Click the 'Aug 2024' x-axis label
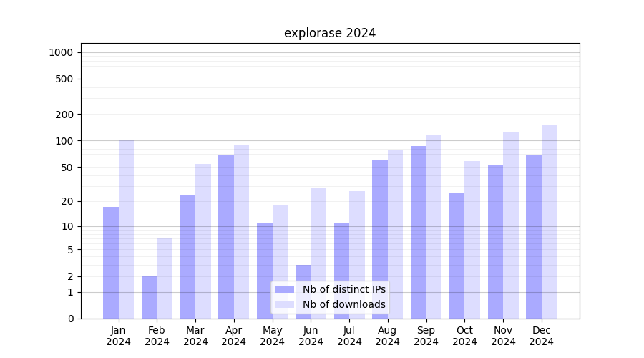The image size is (644, 358). click(x=388, y=336)
